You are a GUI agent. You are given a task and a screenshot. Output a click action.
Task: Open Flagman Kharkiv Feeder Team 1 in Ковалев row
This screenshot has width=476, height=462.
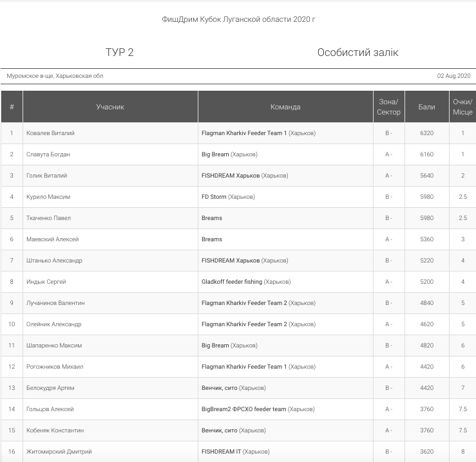tap(244, 133)
